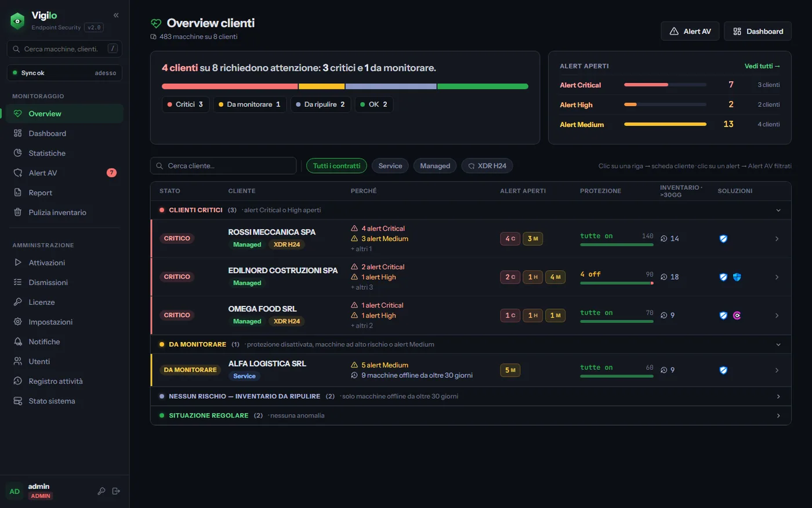
Task: Open the Report page in the sidebar
Action: pyautogui.click(x=64, y=193)
